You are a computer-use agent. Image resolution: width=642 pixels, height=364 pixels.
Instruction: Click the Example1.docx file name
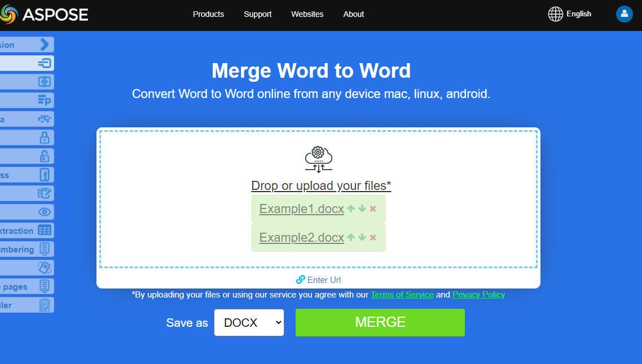tap(301, 209)
